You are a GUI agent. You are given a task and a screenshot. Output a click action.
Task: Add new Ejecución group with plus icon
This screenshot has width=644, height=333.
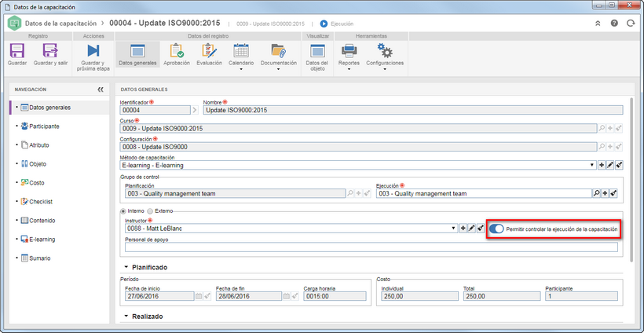click(x=605, y=193)
